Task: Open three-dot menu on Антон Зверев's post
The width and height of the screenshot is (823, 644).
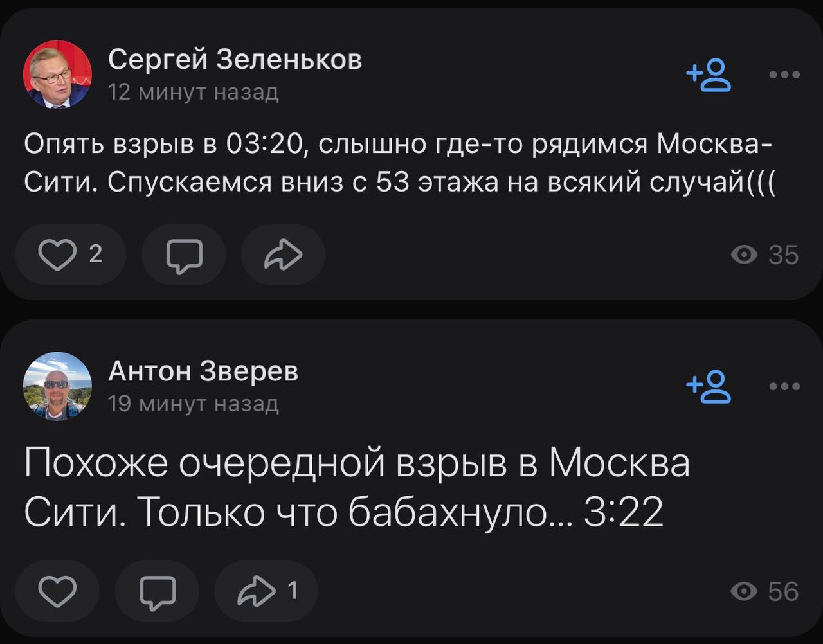Action: 784,386
